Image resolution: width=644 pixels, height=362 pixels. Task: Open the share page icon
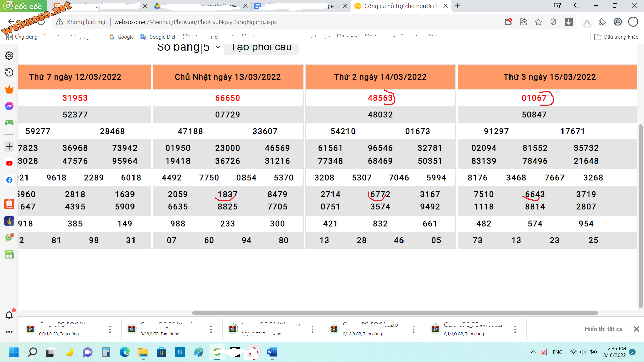(523, 22)
